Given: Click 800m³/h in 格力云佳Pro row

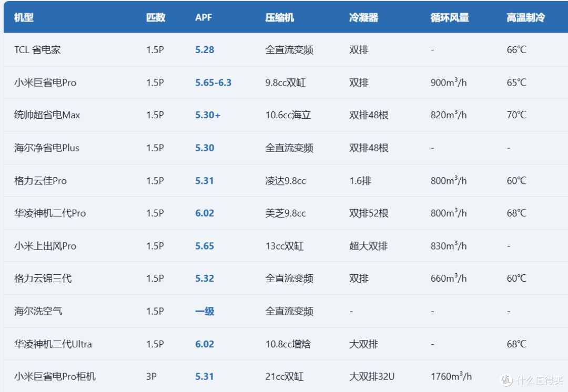Looking at the screenshot, I should tap(449, 181).
